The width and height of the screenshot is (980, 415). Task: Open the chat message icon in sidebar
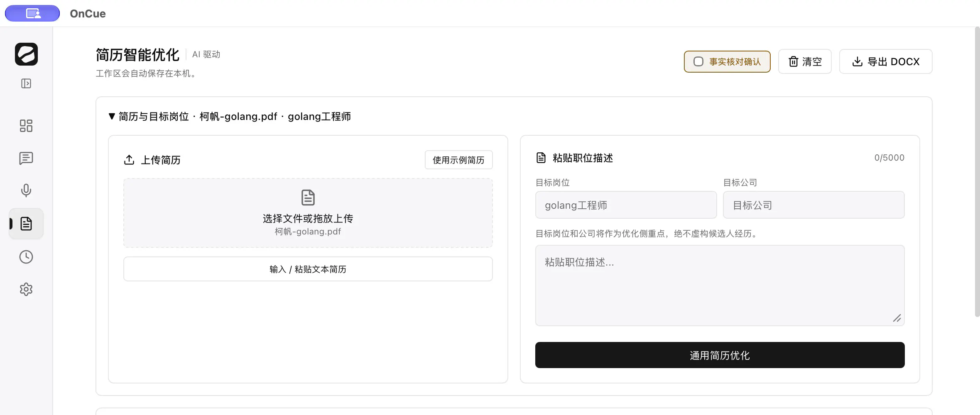[x=26, y=158]
